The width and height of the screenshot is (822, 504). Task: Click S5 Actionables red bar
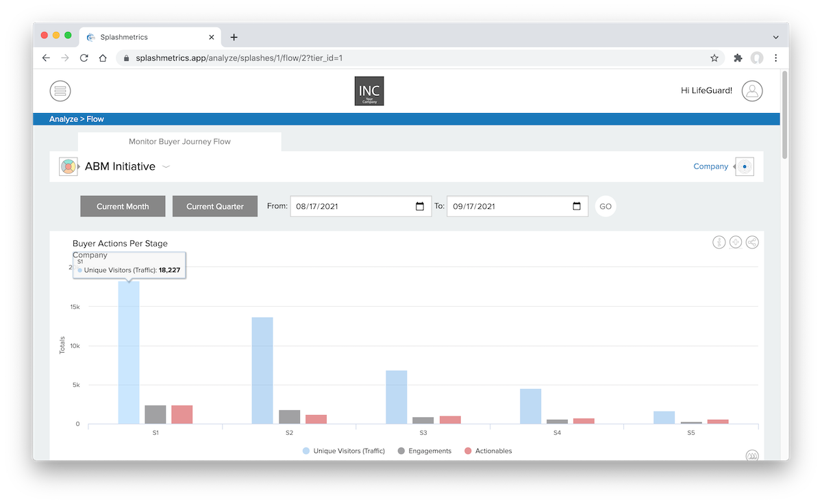pos(718,422)
